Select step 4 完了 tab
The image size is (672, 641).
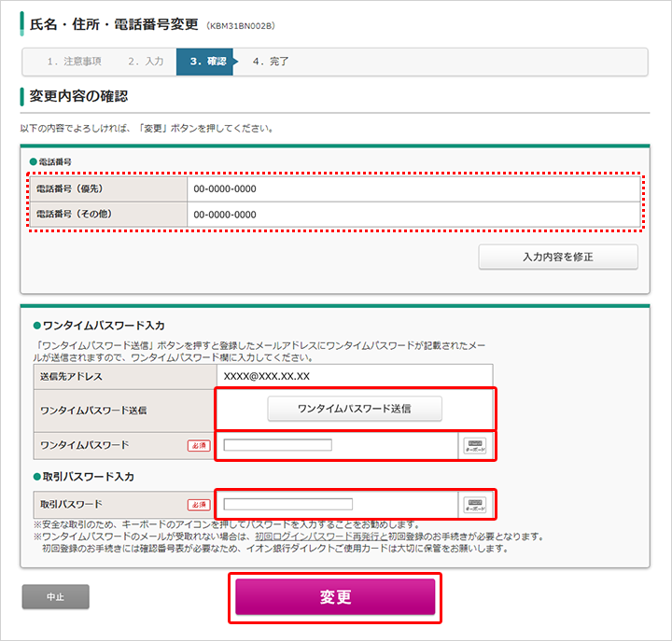(271, 62)
